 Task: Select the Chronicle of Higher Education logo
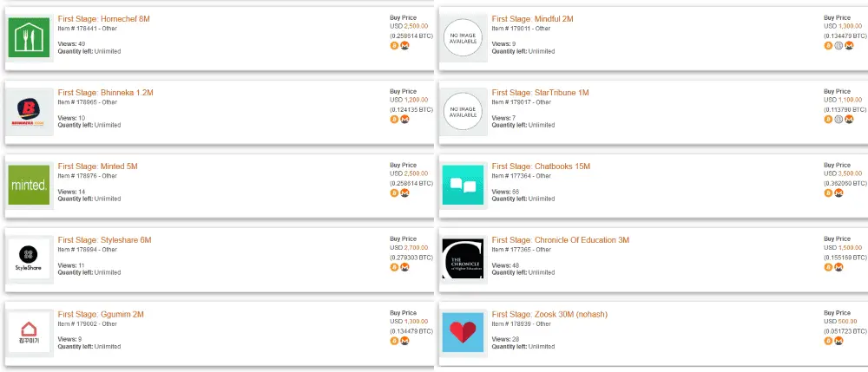tap(463, 258)
